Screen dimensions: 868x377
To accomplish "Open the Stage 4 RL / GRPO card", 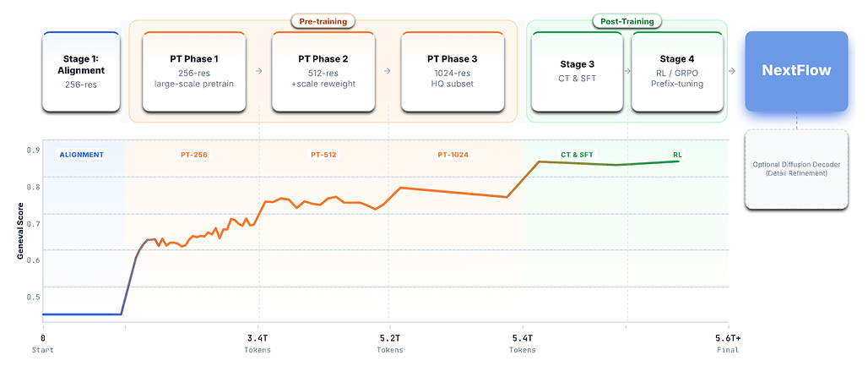I will pyautogui.click(x=676, y=71).
